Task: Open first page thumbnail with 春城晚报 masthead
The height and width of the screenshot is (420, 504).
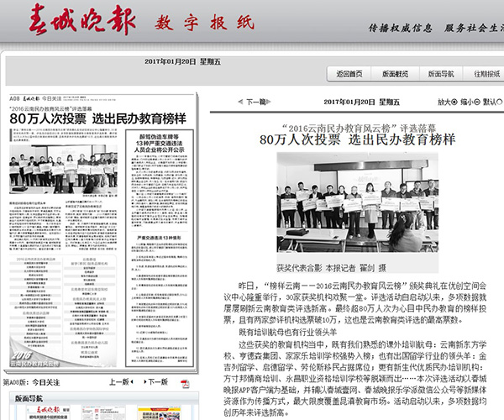Action: pyautogui.click(x=48, y=412)
